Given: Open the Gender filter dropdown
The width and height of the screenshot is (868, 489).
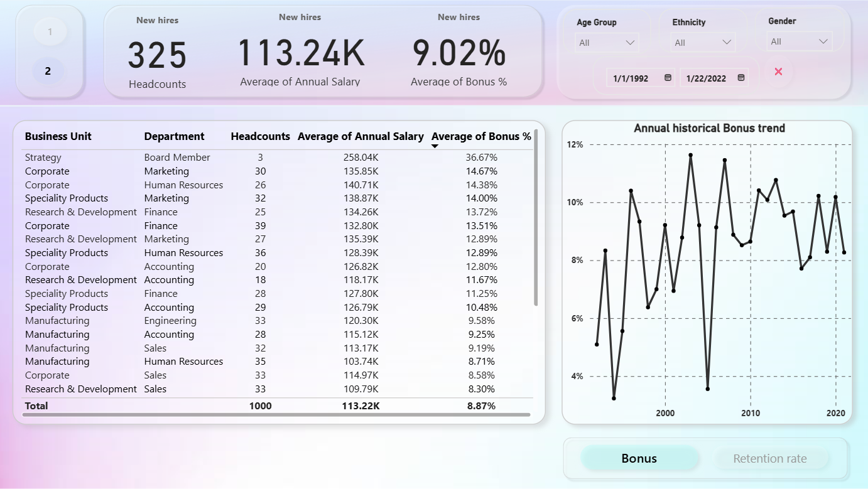Looking at the screenshot, I should pyautogui.click(x=800, y=41).
